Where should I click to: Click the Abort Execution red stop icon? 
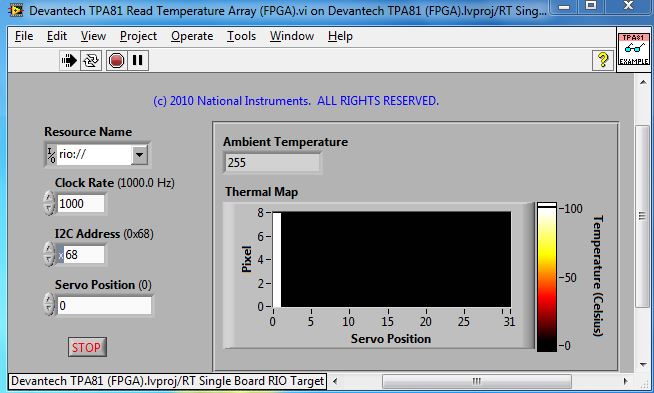click(x=116, y=61)
